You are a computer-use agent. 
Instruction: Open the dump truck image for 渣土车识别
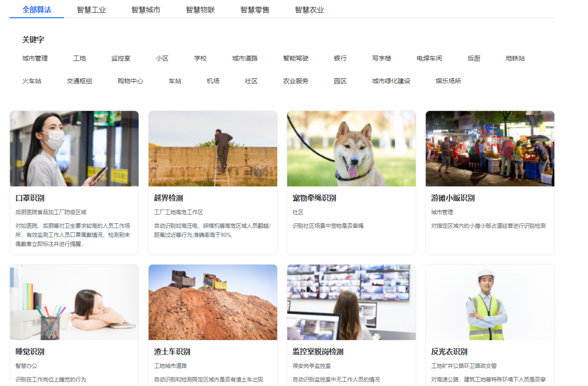[x=213, y=302]
